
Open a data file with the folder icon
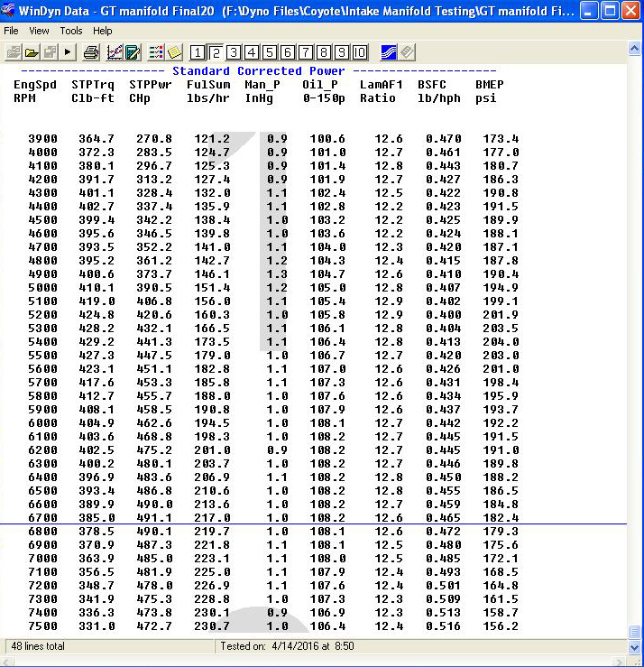click(32, 52)
